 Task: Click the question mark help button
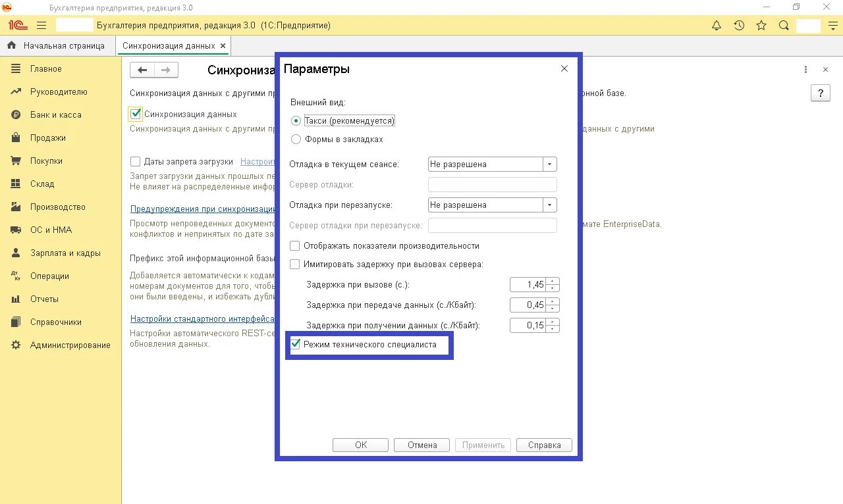(820, 93)
